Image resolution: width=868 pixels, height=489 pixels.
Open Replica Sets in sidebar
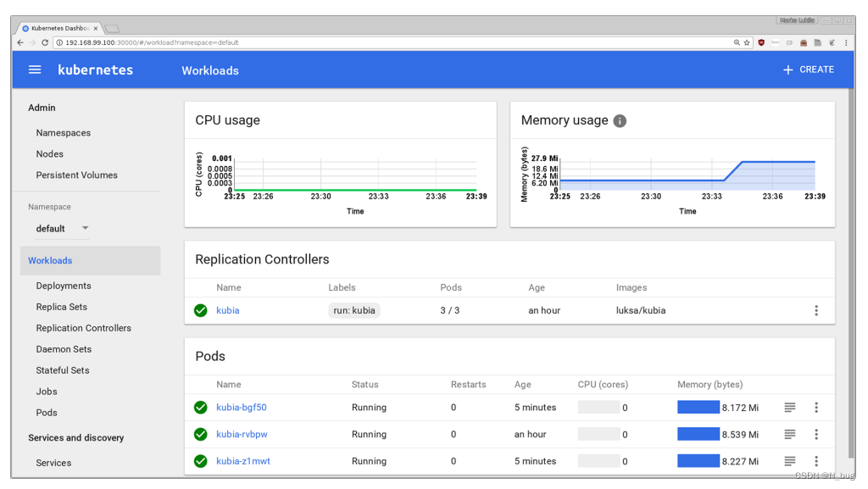click(x=61, y=307)
